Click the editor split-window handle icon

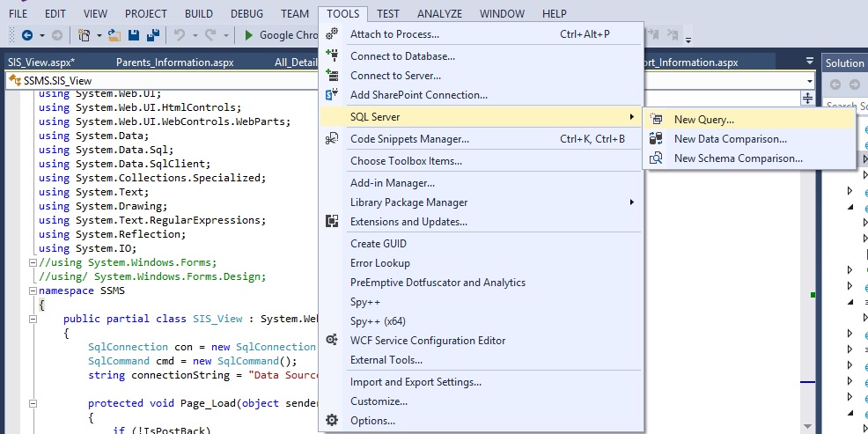point(807,98)
